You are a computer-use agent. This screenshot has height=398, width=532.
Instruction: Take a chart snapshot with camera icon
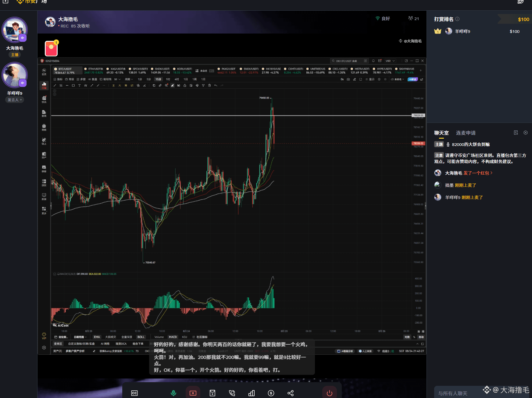pyautogui.click(x=348, y=79)
